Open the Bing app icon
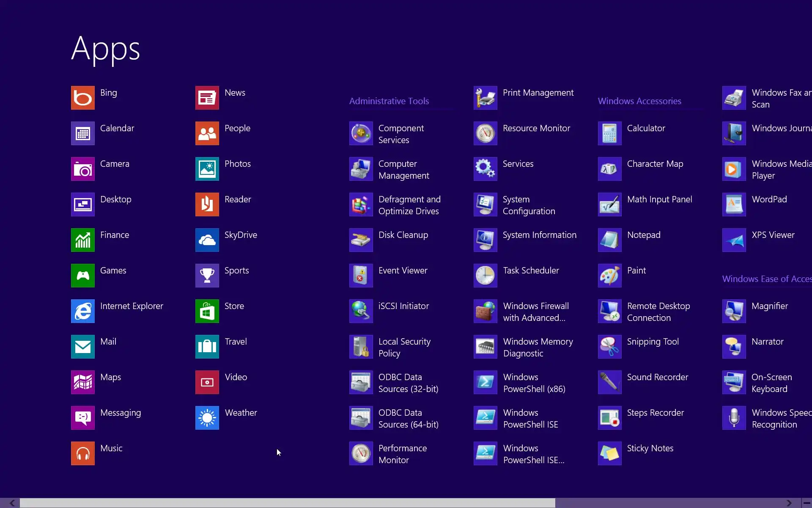Image resolution: width=812 pixels, height=508 pixels. (82, 98)
